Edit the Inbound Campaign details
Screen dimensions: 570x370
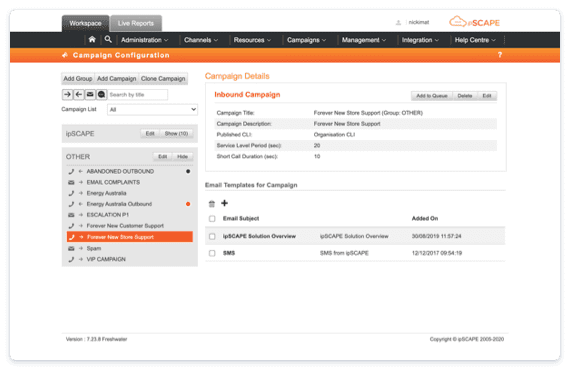[x=487, y=96]
